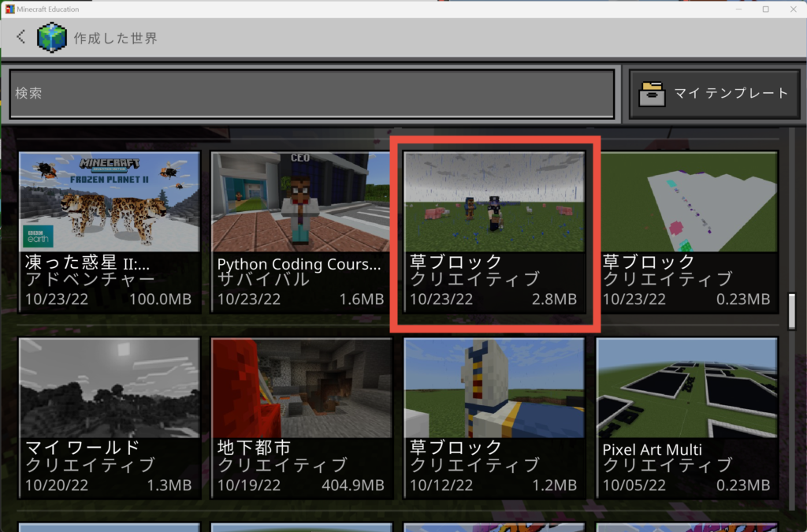This screenshot has width=807, height=532.
Task: Click the partially visible bottom-left world tile
Action: point(109,526)
